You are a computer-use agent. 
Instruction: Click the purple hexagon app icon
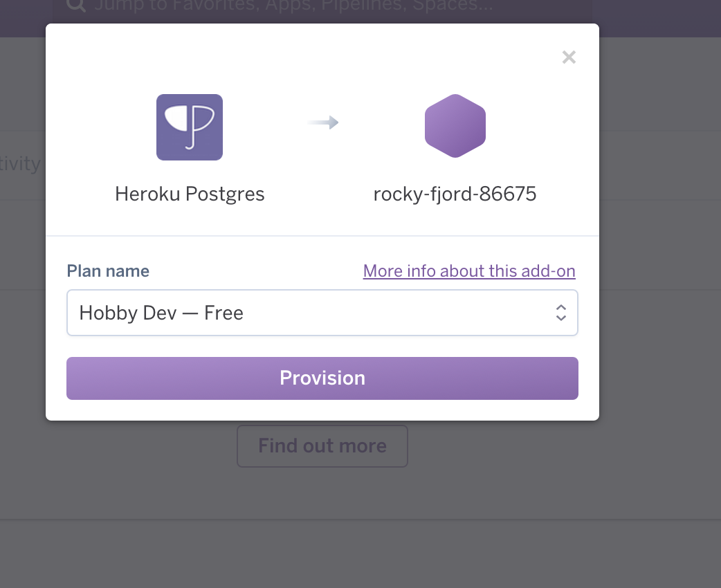455,126
